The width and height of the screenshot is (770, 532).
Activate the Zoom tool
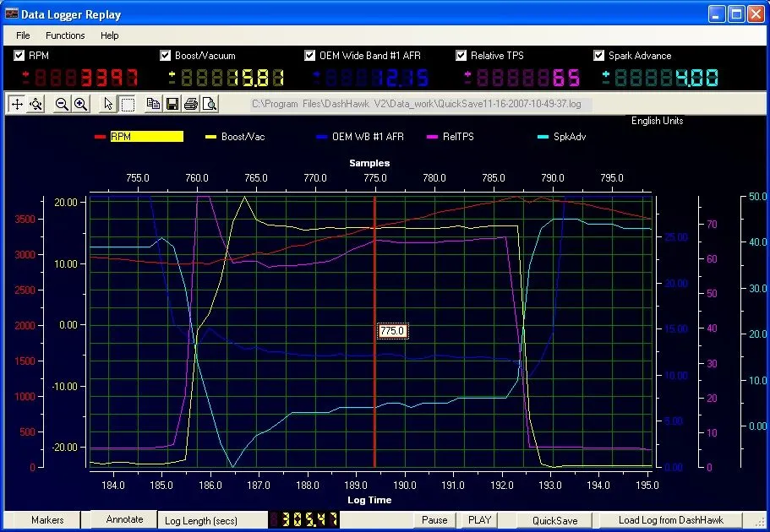coord(37,103)
